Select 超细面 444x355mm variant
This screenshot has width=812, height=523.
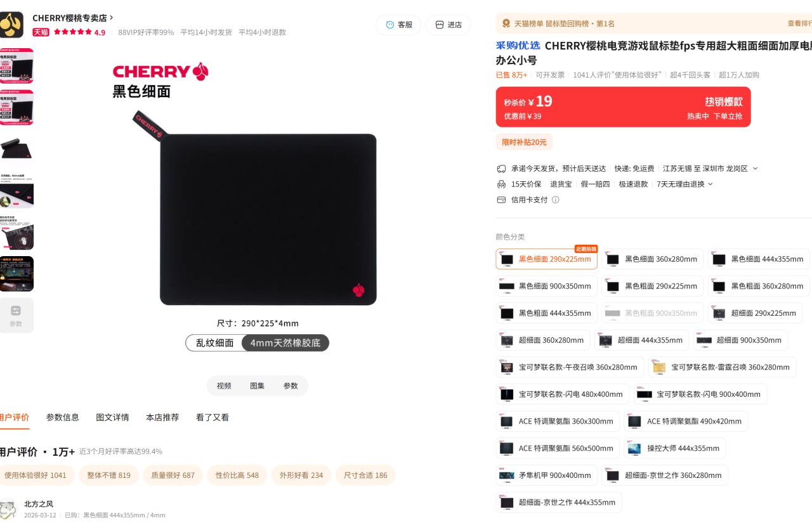click(641, 340)
